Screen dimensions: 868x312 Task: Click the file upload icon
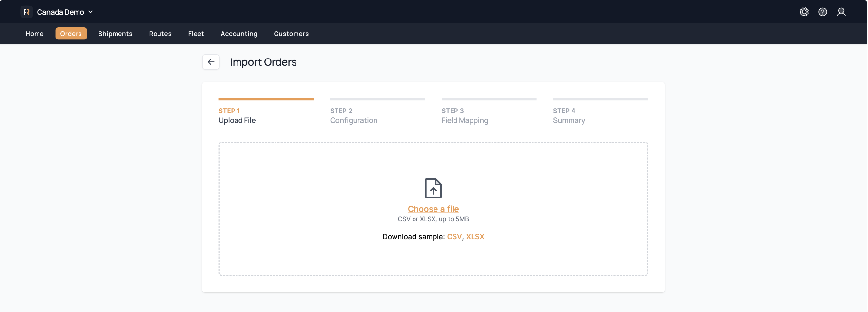point(433,188)
